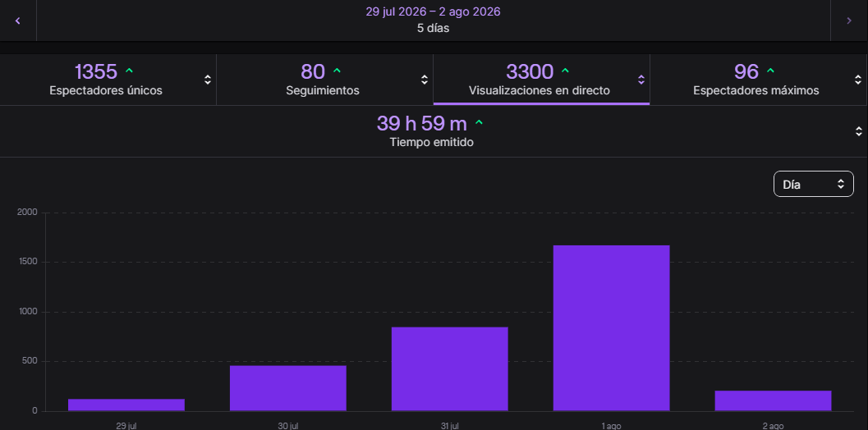Select the Seguimientos metric tab

pos(324,80)
